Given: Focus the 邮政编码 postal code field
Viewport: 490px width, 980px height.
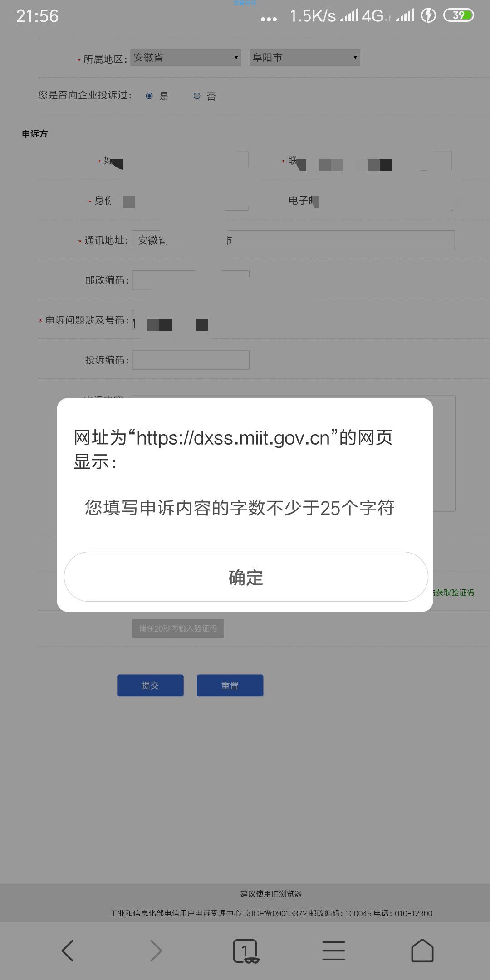Looking at the screenshot, I should click(x=191, y=280).
